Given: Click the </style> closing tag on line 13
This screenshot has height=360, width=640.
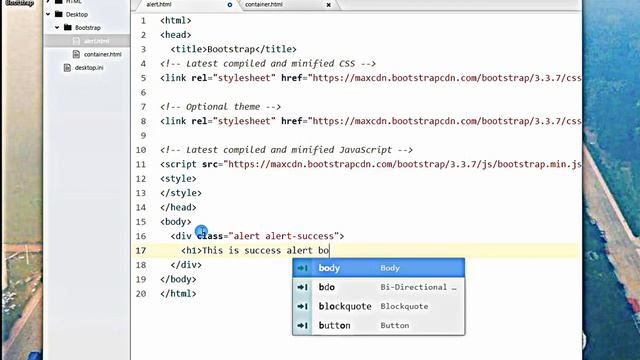Looking at the screenshot, I should (x=181, y=193).
